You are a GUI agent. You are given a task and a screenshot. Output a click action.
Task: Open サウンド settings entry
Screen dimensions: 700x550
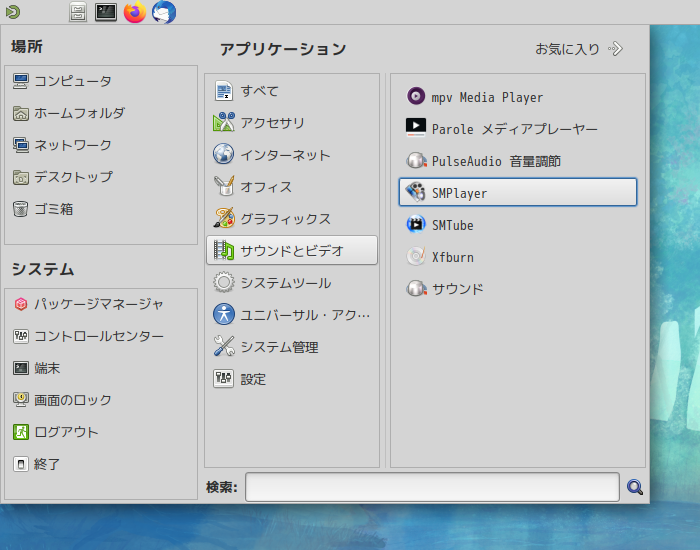pyautogui.click(x=517, y=288)
